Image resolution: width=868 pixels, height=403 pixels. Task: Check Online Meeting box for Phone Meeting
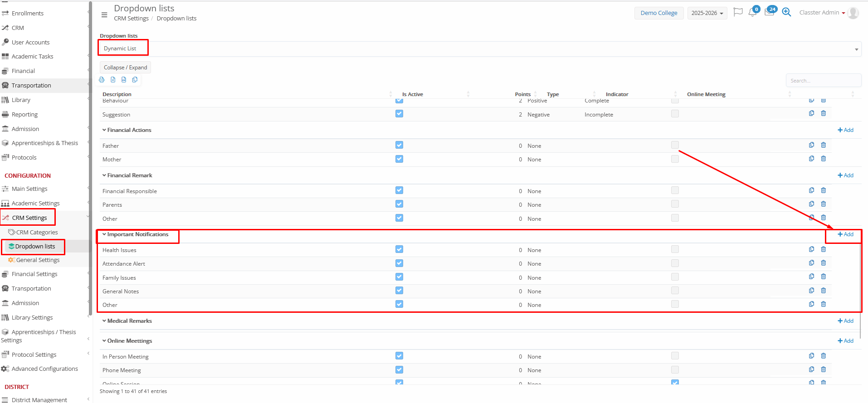coord(675,369)
